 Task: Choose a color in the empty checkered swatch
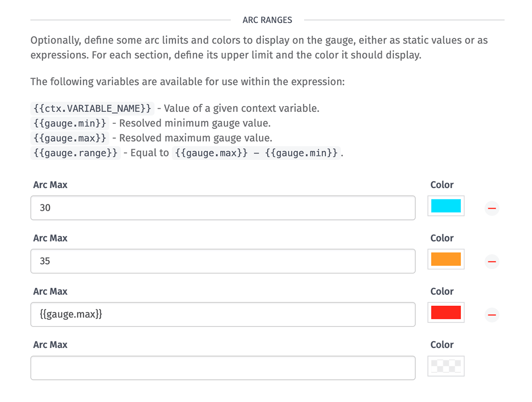(446, 366)
